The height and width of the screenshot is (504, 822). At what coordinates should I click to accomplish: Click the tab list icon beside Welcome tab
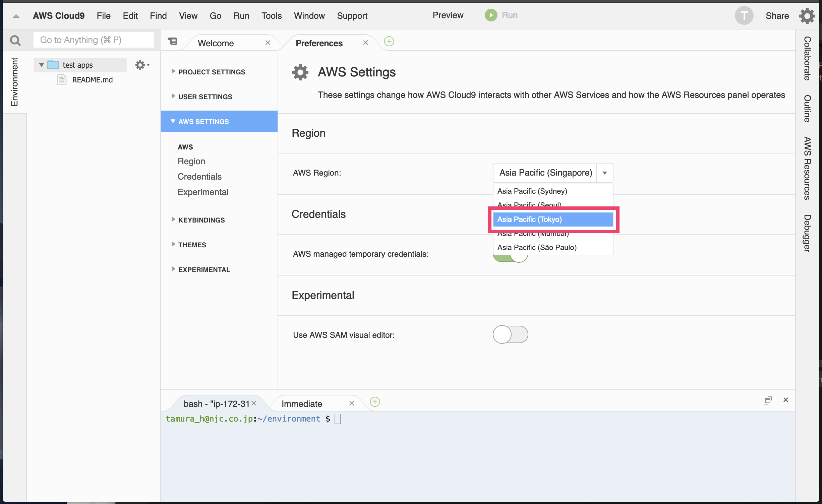point(172,41)
